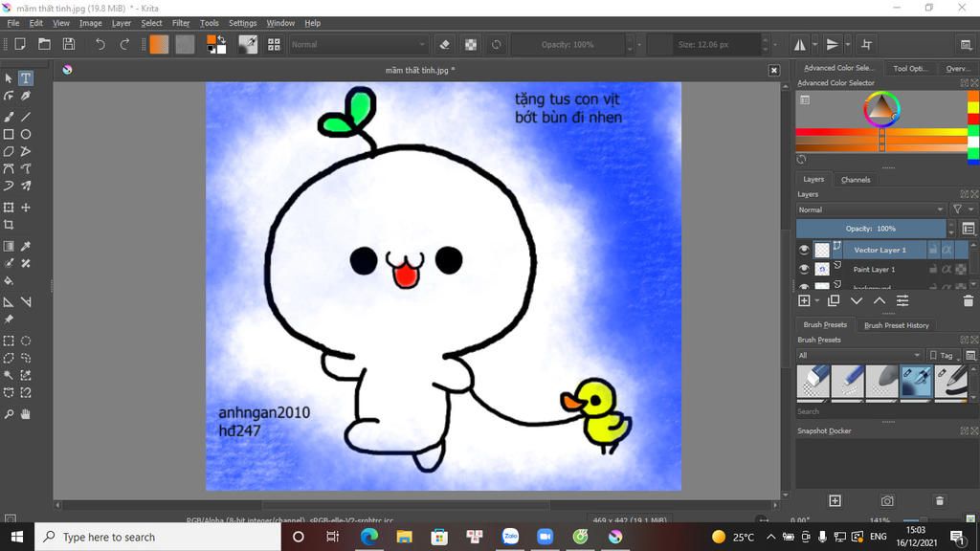The height and width of the screenshot is (551, 980).
Task: Expand vertical mirror options arrow
Action: (x=848, y=44)
